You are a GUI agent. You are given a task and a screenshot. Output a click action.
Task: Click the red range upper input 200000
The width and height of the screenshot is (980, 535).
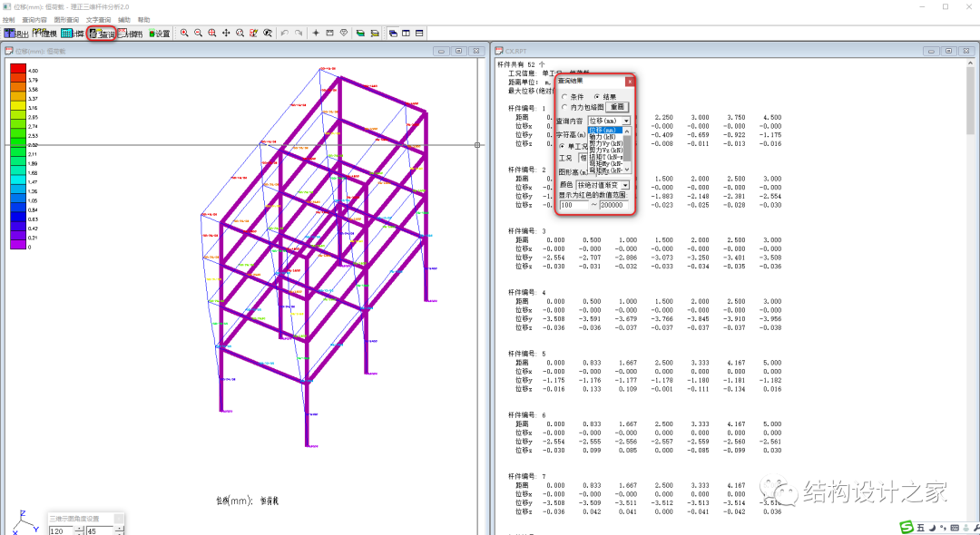point(613,205)
